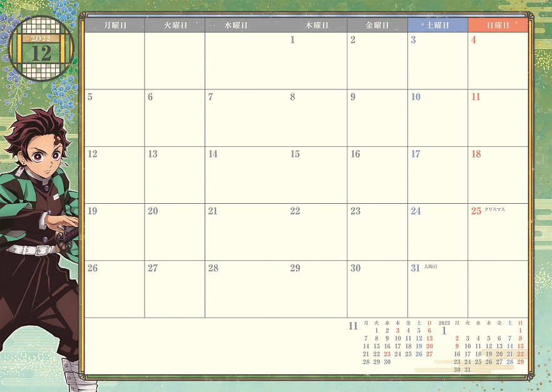552x392 pixels.
Task: Select the blue December 17 date cell
Action: [x=438, y=175]
